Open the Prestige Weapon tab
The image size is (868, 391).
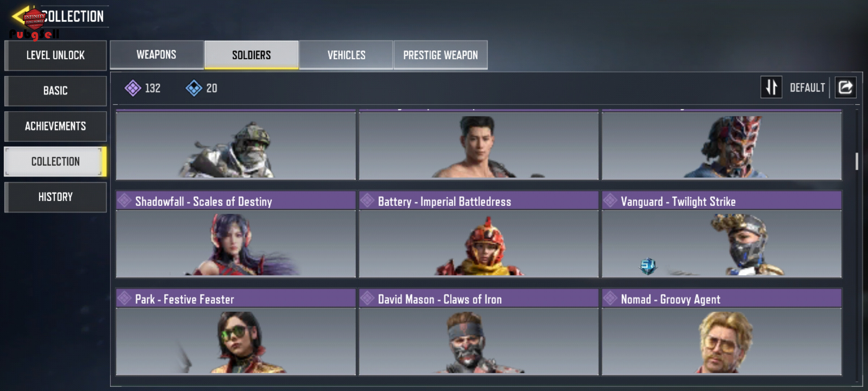(441, 55)
